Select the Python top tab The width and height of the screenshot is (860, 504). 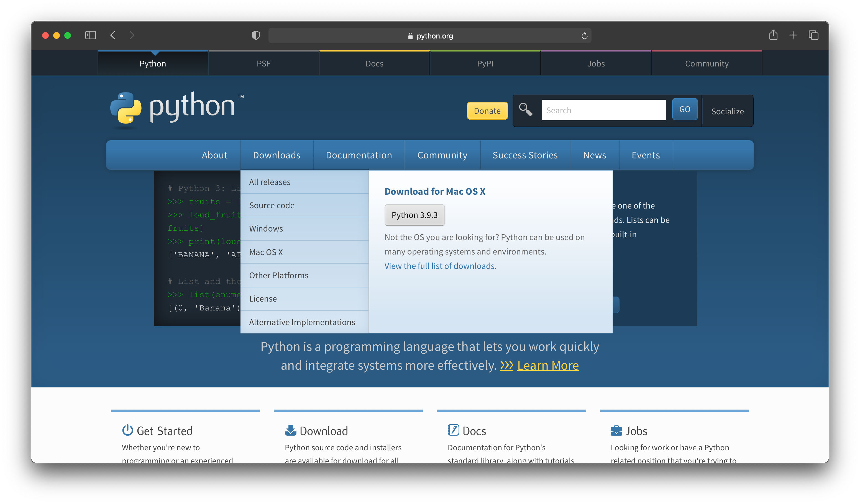[x=153, y=63]
